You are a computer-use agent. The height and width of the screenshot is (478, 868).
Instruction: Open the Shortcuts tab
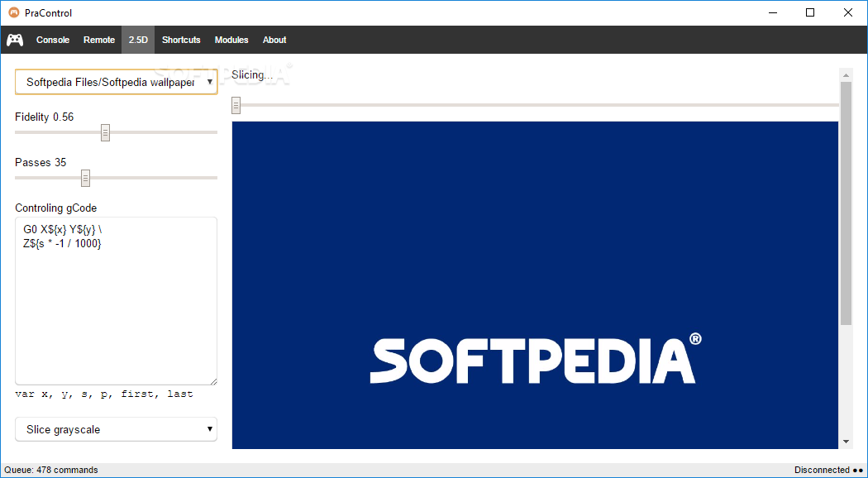point(181,40)
